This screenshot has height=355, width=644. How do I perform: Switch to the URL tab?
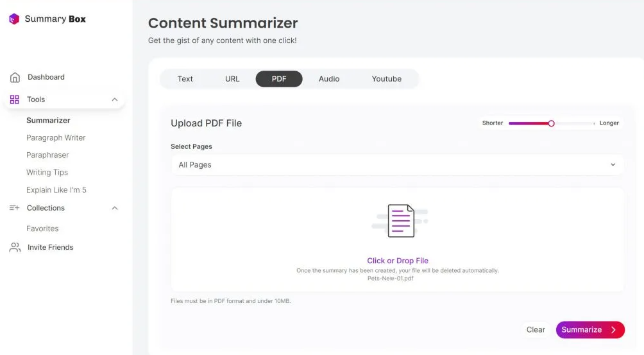(232, 79)
